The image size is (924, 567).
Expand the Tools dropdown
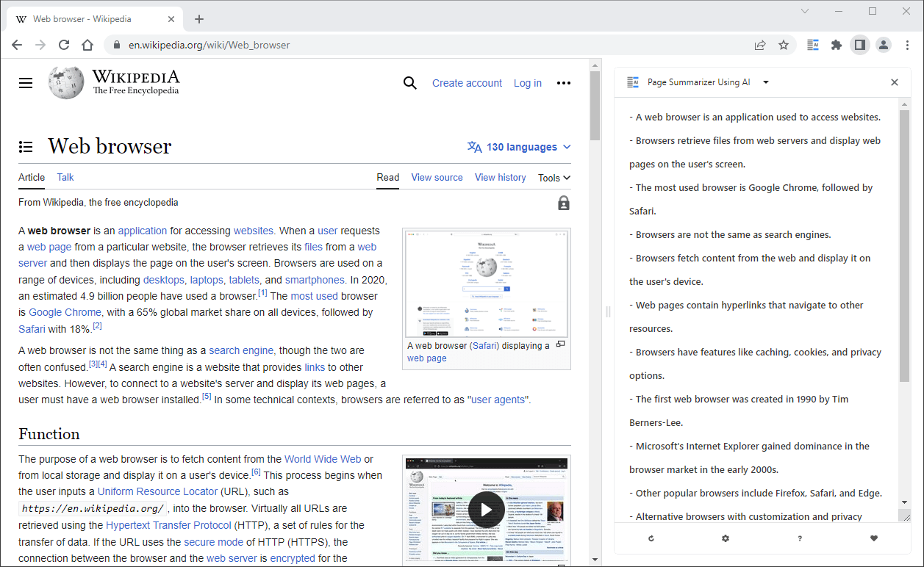[554, 178]
